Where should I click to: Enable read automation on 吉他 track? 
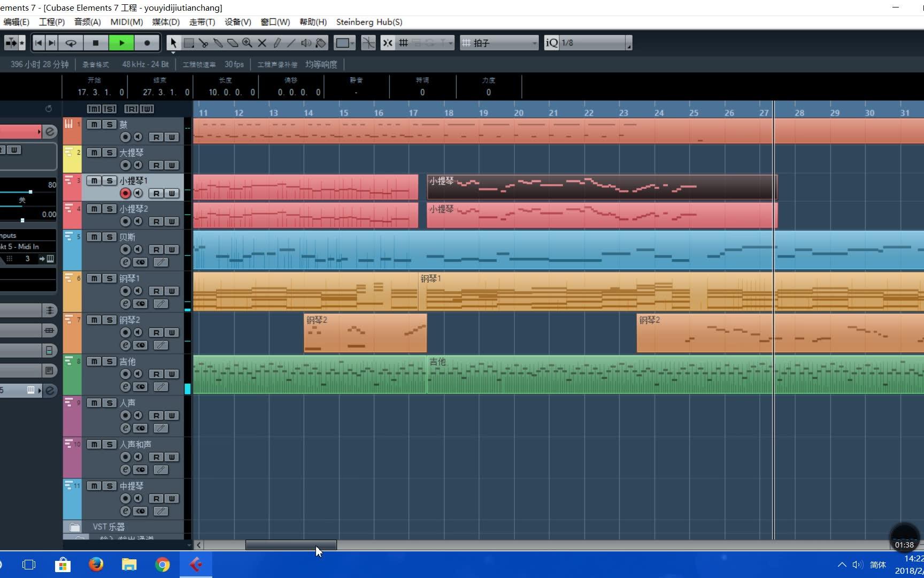click(156, 374)
